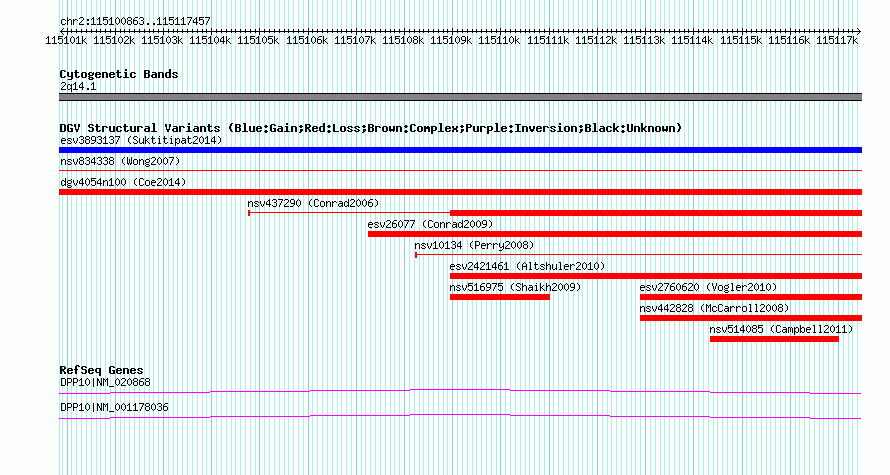Open nsv437290 (Conrad2006) variant label
Viewport: 890px width, 475px height.
313,203
